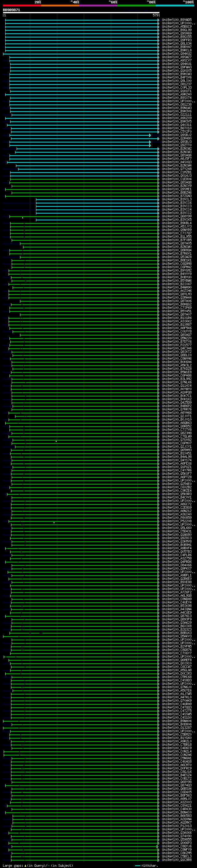Screen dimensions: 197x868
Task: Click the label UniRef100_Q8TA05
Action: 177,243
